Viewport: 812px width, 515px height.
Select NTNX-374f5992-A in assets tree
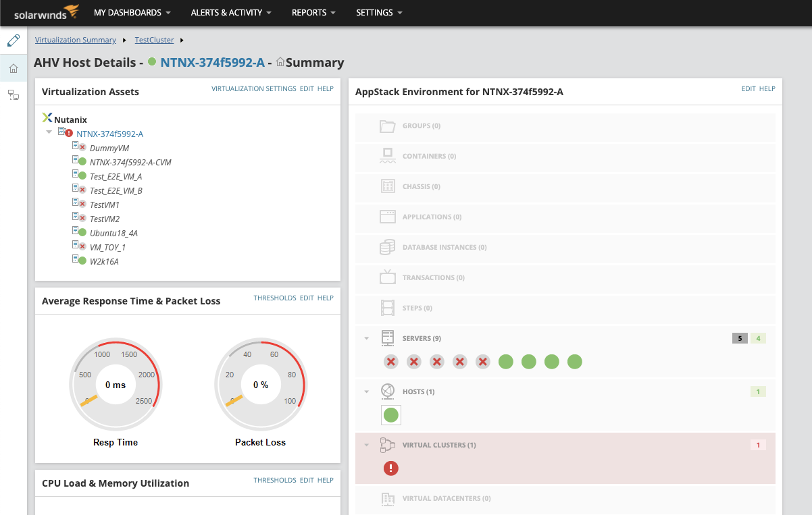tap(109, 134)
